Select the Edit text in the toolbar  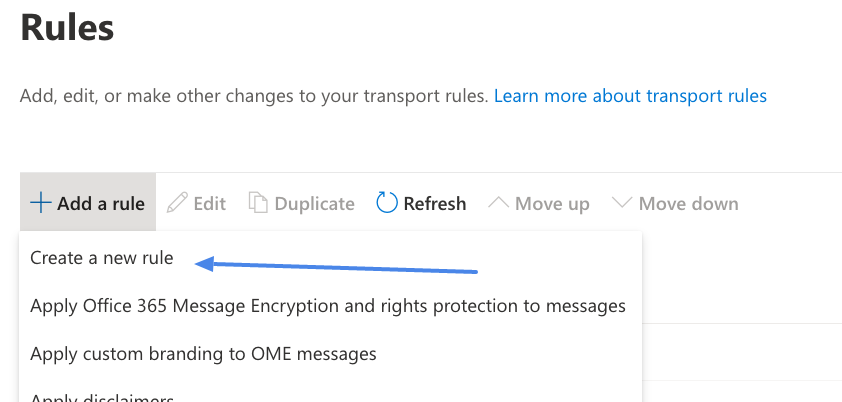tap(210, 204)
